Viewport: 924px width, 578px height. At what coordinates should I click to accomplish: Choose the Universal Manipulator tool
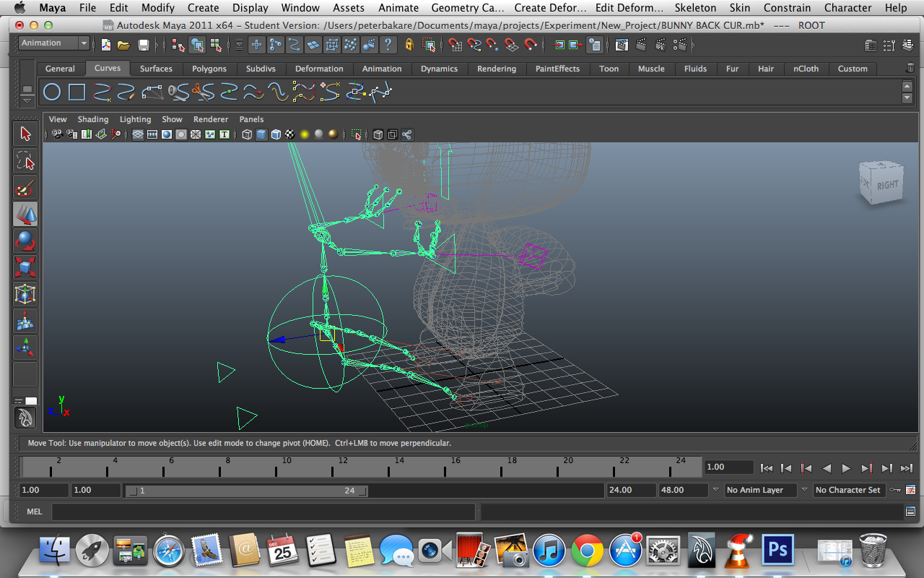(x=25, y=295)
